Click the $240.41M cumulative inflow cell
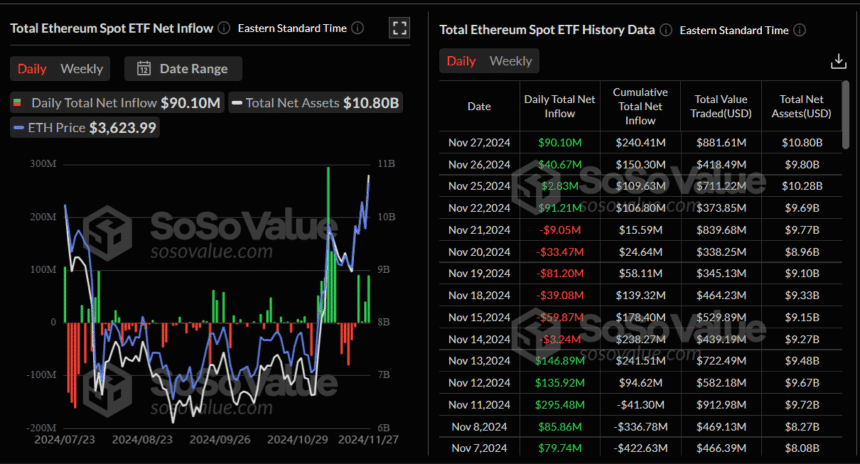The image size is (860, 464). (640, 143)
